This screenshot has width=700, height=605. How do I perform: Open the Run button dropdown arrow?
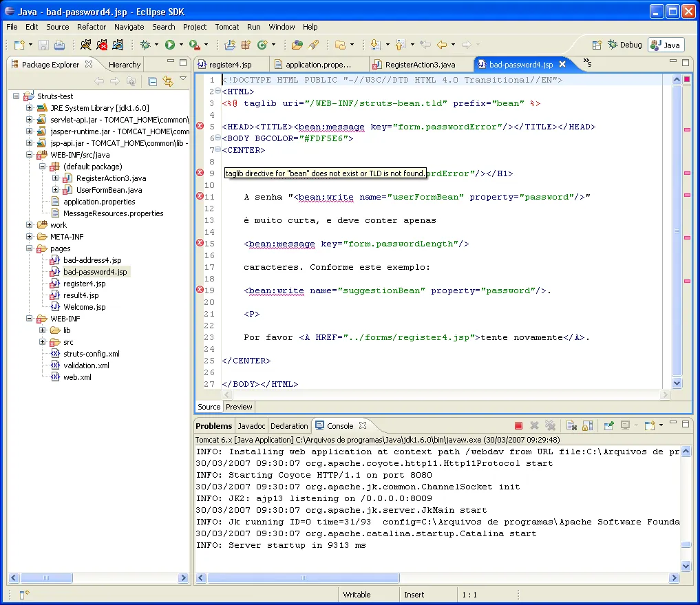(x=181, y=45)
